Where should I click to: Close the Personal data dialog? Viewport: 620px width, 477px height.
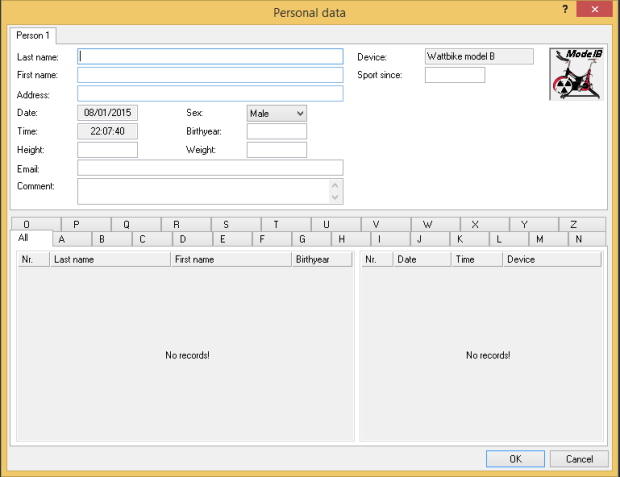[x=597, y=10]
